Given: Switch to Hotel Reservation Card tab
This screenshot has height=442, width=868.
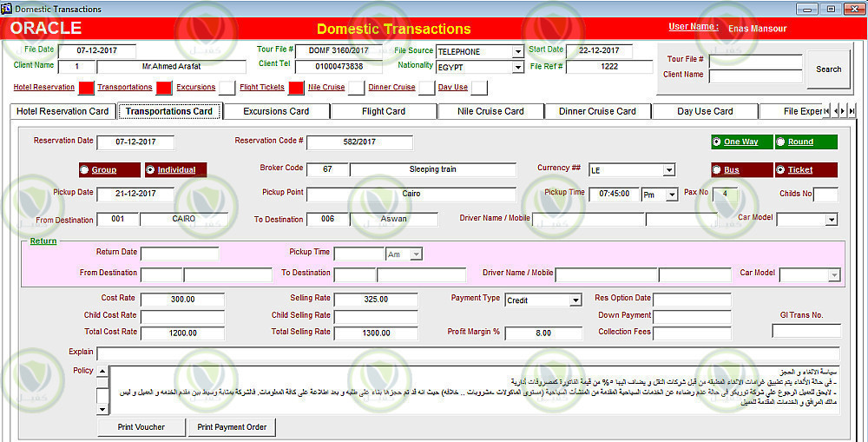Looking at the screenshot, I should click(62, 111).
